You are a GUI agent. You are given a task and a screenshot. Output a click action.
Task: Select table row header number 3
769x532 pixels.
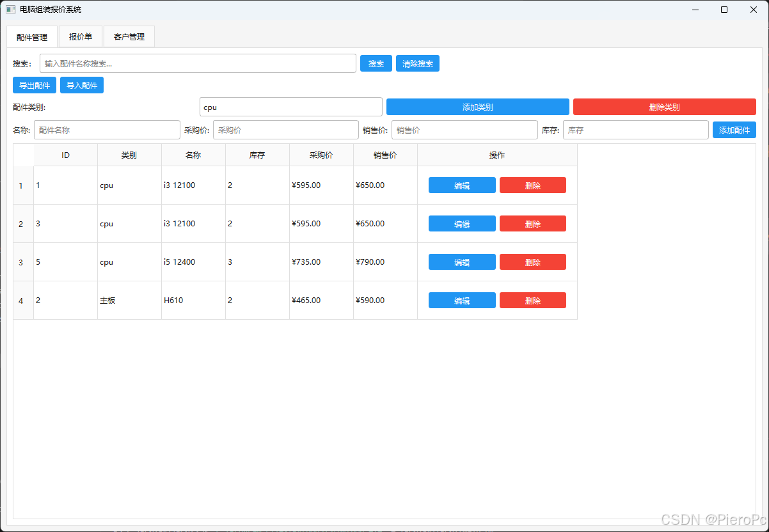pyautogui.click(x=24, y=262)
